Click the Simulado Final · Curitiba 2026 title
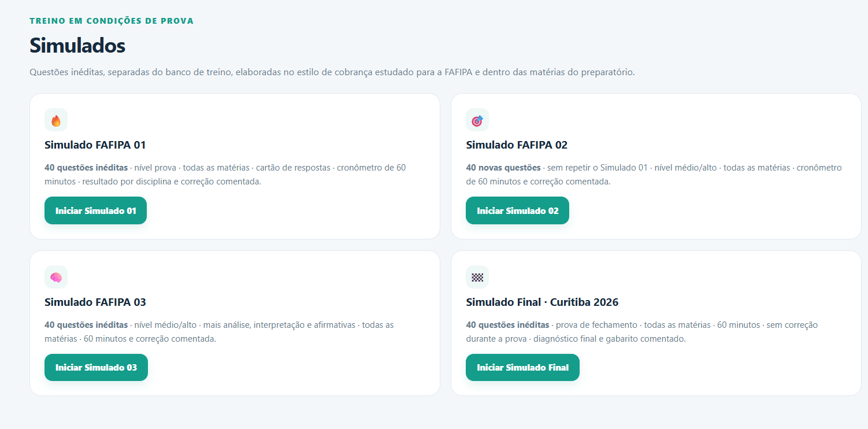The width and height of the screenshot is (868, 429). pos(542,302)
